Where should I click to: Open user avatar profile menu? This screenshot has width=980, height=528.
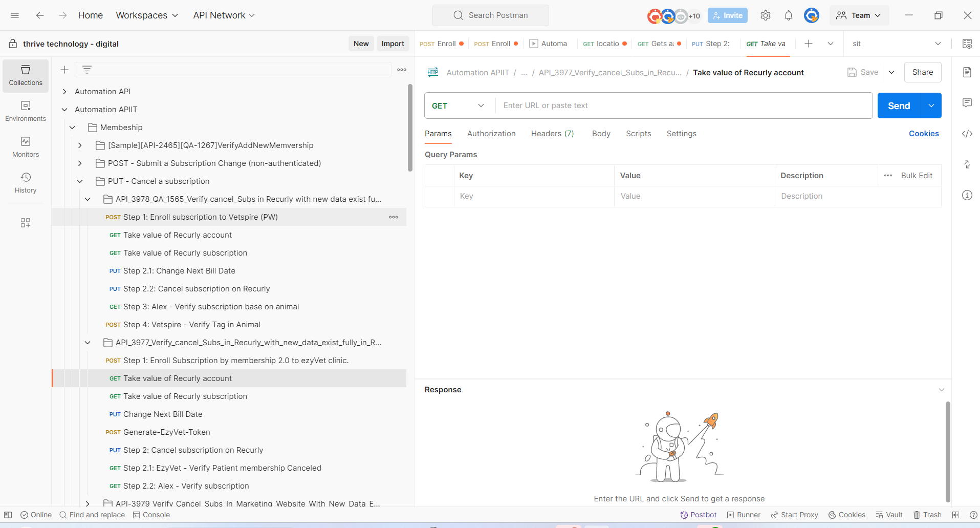[812, 15]
